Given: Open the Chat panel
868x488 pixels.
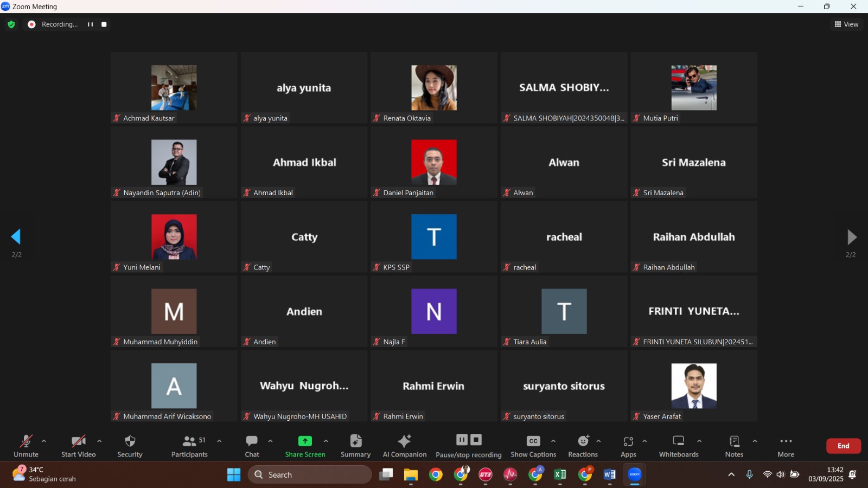Looking at the screenshot, I should (x=252, y=441).
